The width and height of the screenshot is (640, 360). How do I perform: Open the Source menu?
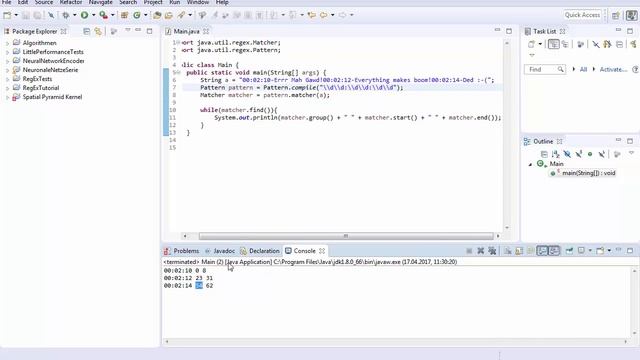(x=44, y=2)
